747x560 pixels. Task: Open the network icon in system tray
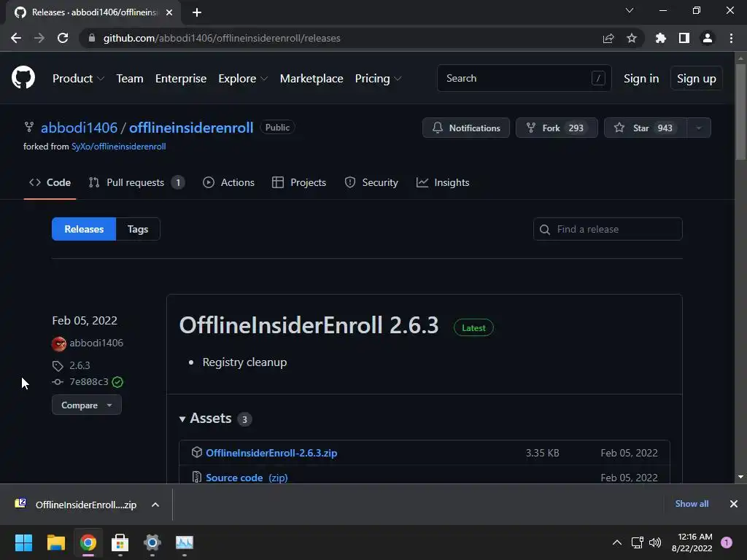(x=637, y=542)
